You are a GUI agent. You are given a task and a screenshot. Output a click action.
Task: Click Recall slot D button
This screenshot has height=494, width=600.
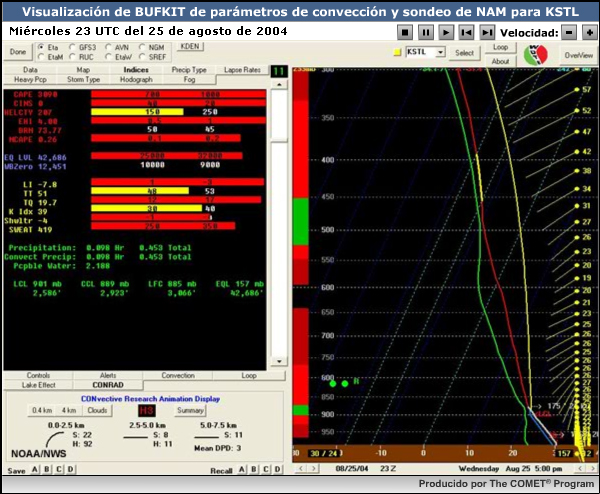pyautogui.click(x=278, y=469)
